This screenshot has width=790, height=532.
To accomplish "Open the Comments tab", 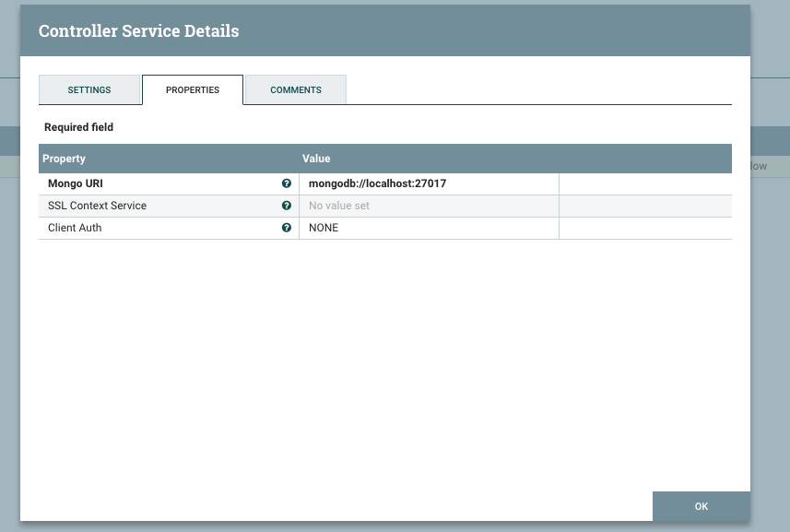I will click(296, 90).
